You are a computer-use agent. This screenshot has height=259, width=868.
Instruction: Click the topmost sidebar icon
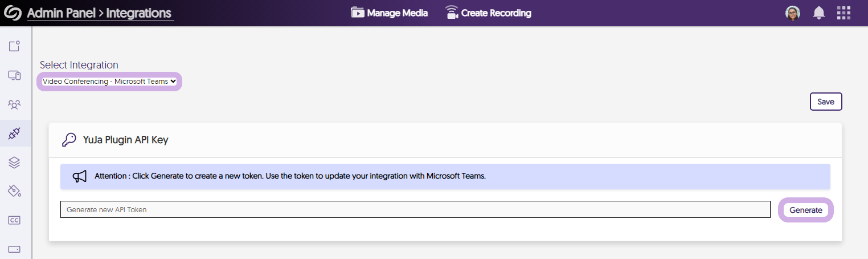15,46
